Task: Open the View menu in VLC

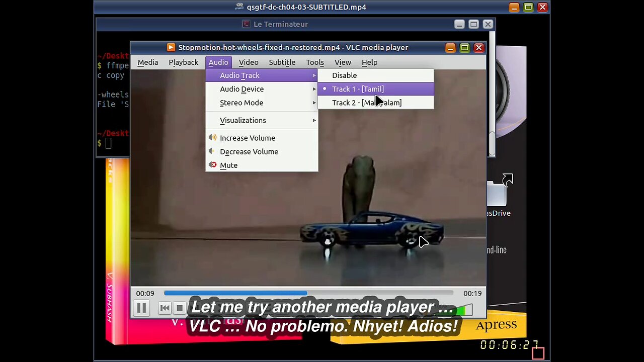Action: pyautogui.click(x=343, y=62)
